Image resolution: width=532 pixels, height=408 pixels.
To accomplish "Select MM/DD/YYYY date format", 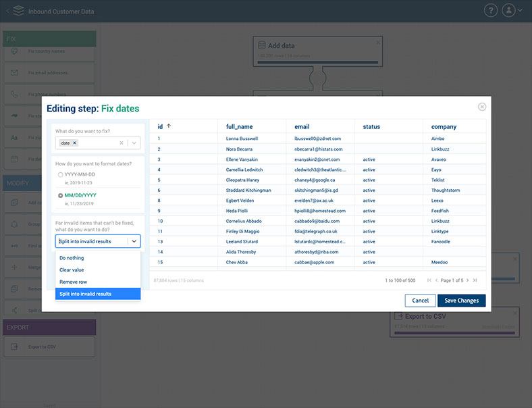I will click(x=59, y=195).
